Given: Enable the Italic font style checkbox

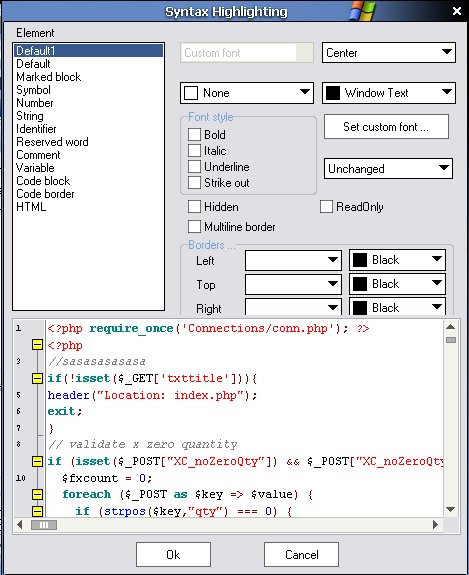Looking at the screenshot, I should click(x=194, y=150).
